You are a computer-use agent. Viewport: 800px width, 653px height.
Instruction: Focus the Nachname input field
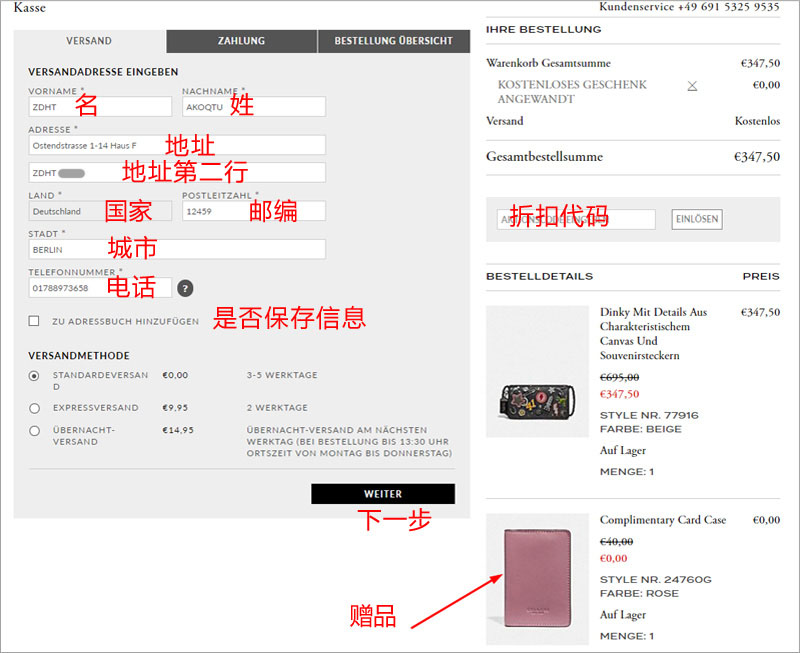coord(254,107)
